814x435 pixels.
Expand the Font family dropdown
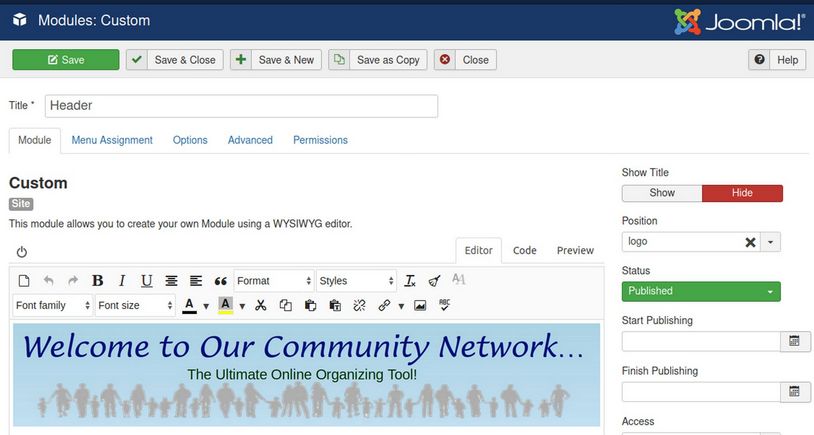[53, 305]
